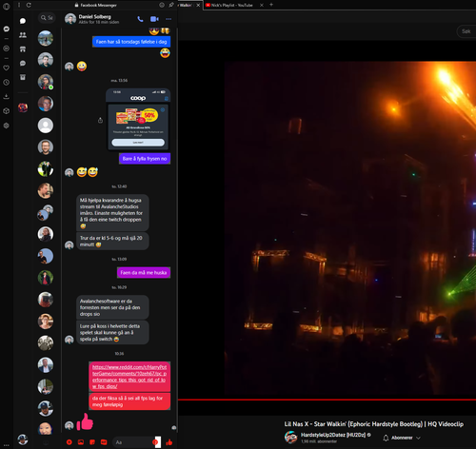The image size is (476, 449).
Task: Open the Coop screenshot image
Action: 138,120
